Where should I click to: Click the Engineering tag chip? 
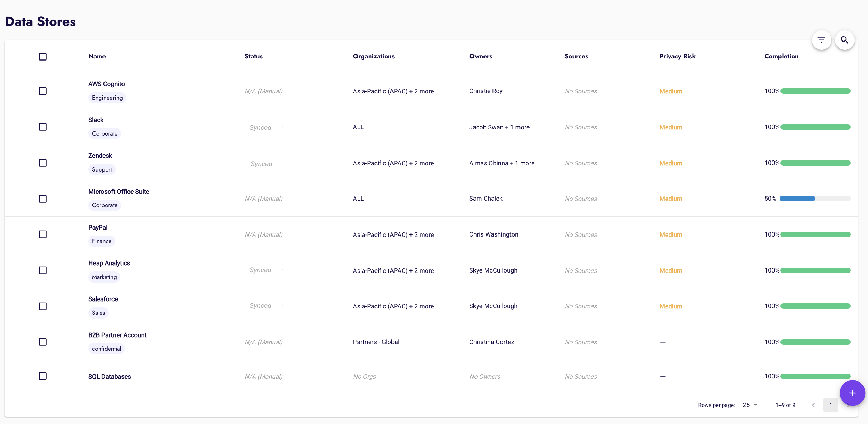(107, 98)
